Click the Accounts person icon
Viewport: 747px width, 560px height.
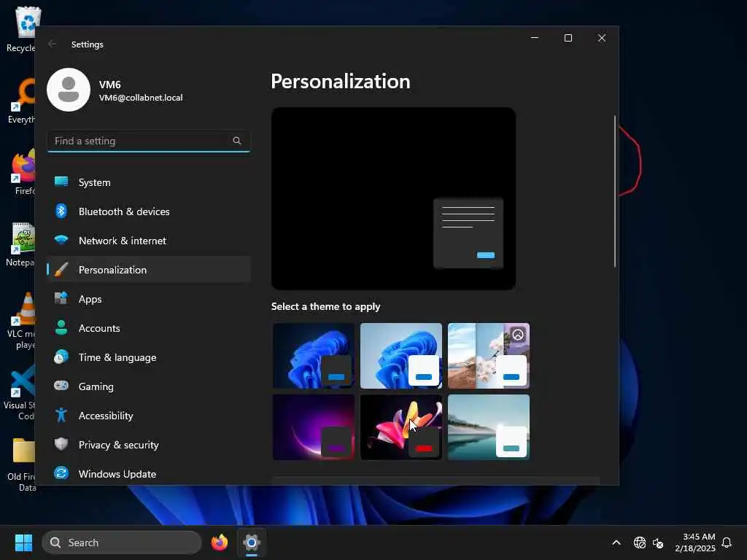(61, 327)
